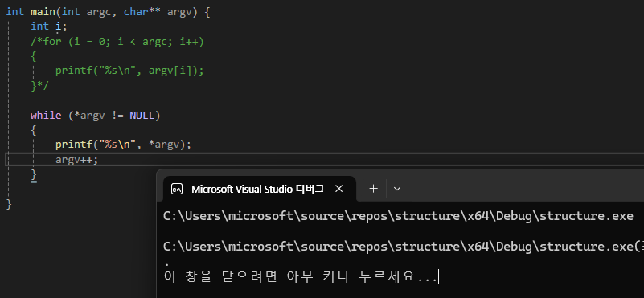This screenshot has width=644, height=298.
Task: Expand the terminal profile dropdown chevron
Action: [x=396, y=189]
